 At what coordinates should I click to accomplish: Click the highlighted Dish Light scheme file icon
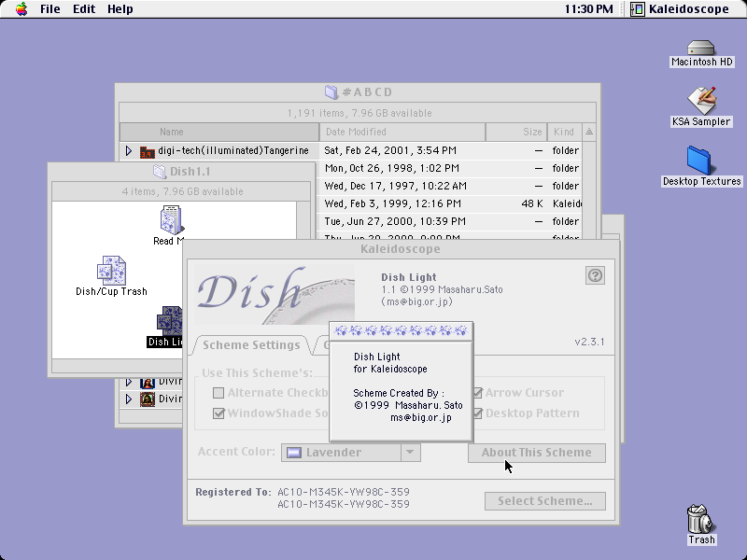click(170, 321)
